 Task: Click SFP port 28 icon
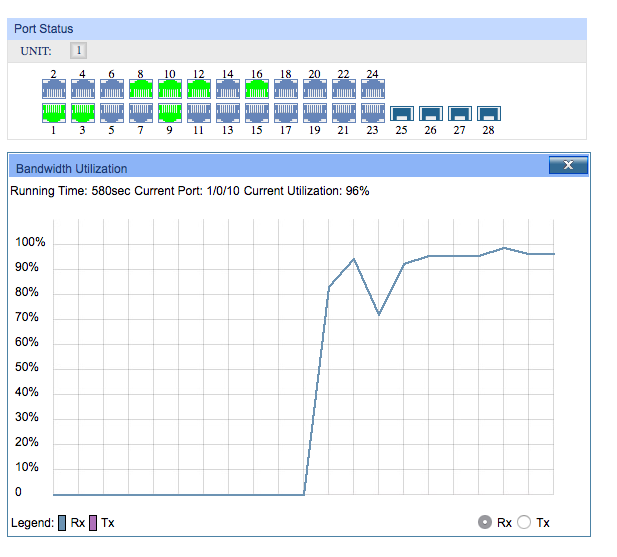pos(489,114)
